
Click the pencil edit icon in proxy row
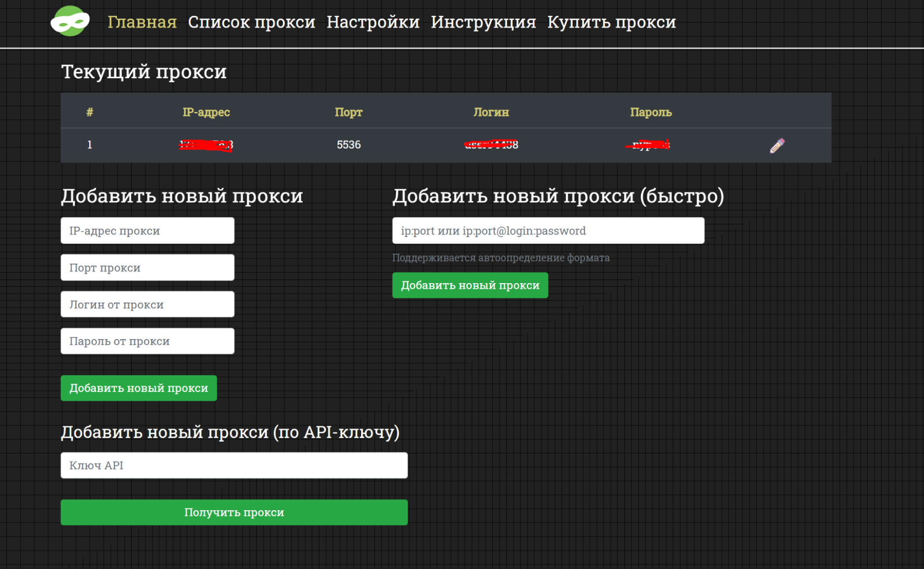[x=777, y=145]
